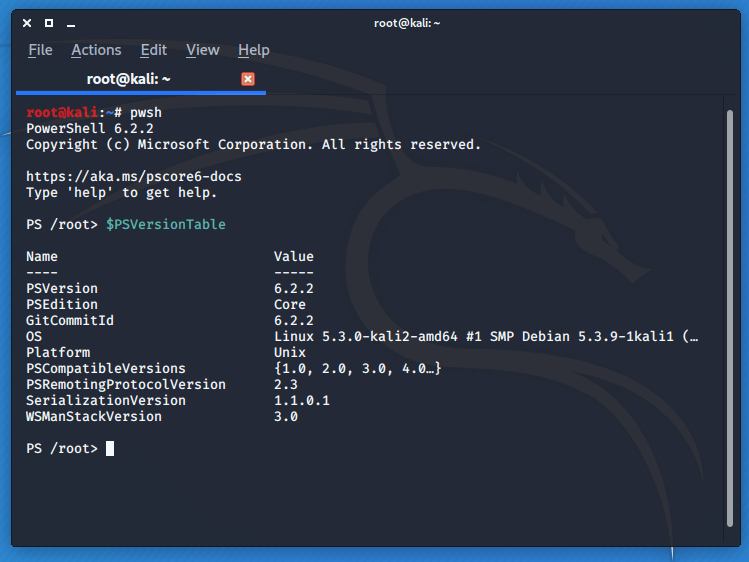This screenshot has height=562, width=749.
Task: Show the Help menu
Action: tap(253, 50)
